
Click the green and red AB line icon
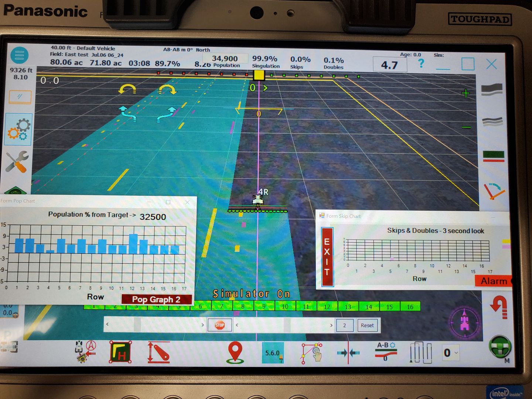click(494, 156)
